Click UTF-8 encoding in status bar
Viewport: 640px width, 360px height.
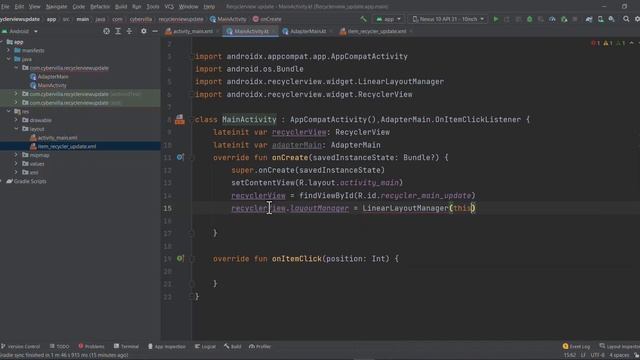(597, 355)
